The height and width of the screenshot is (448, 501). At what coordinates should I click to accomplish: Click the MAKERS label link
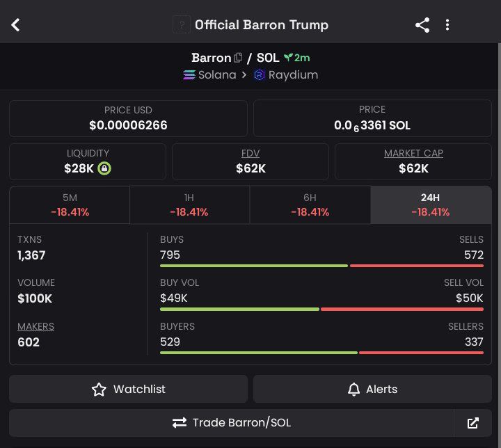coord(35,326)
